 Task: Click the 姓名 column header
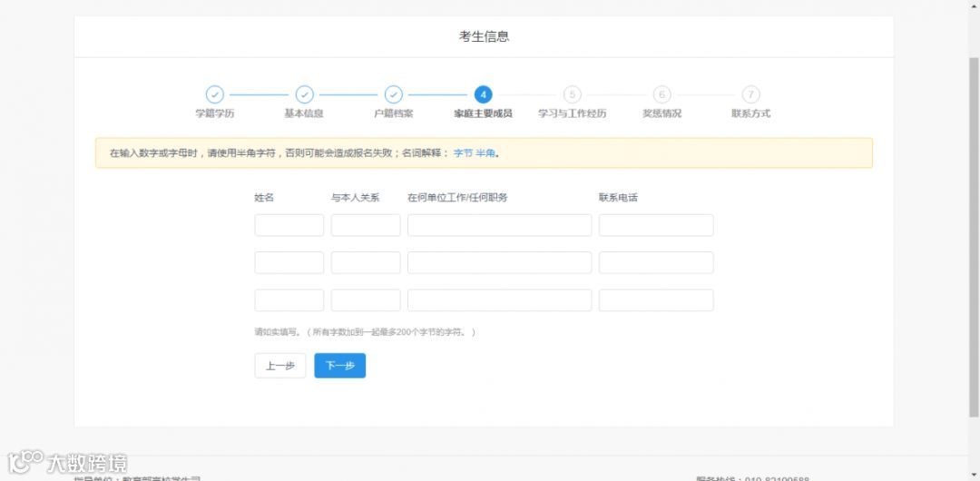click(x=264, y=198)
